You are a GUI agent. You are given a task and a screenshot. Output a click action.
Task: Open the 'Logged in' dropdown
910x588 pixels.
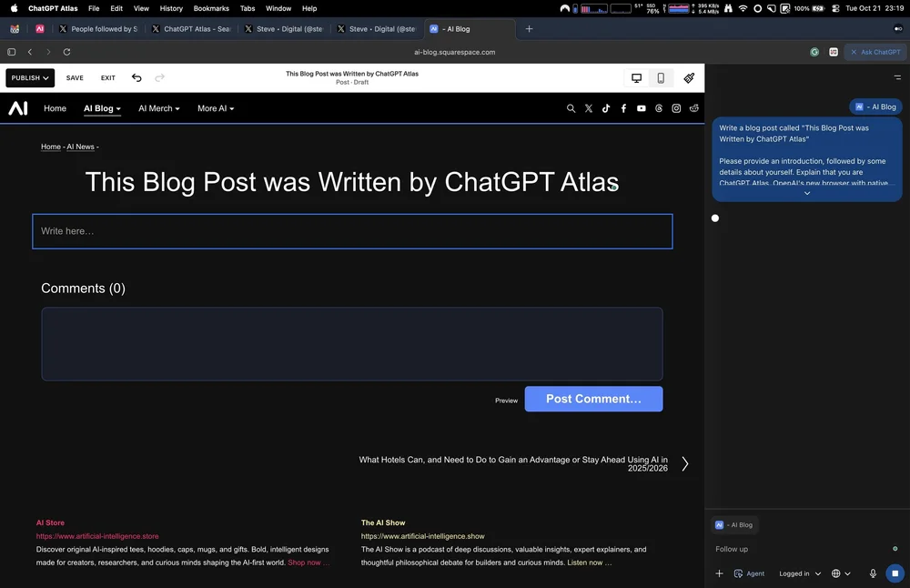(800, 573)
